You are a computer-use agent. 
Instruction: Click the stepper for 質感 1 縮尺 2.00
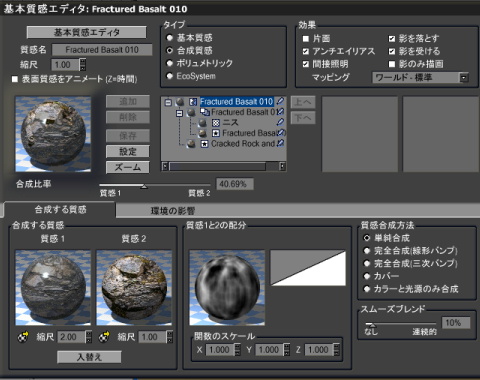[x=89, y=337]
